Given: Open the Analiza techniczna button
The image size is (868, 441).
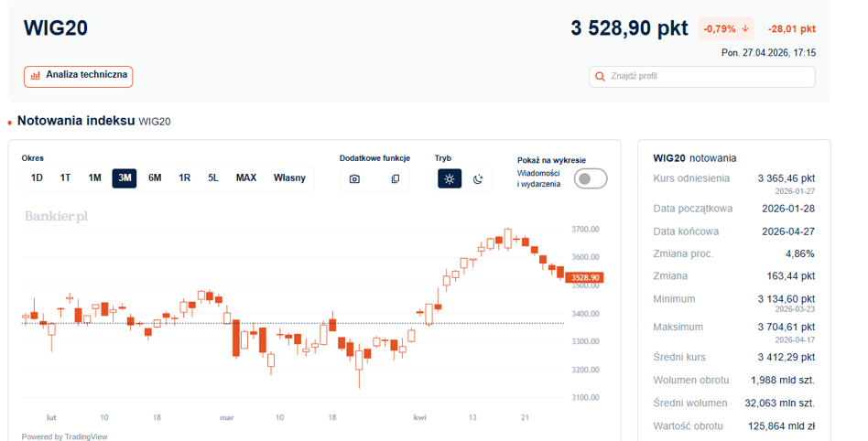Looking at the screenshot, I should [x=78, y=76].
